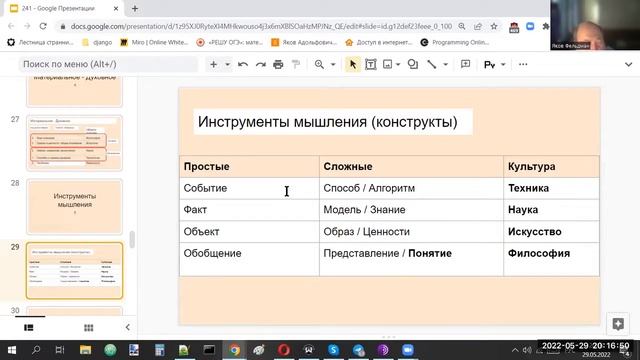Select slide 27 thumbnail
Screen dimensions: 640x360
pyautogui.click(x=74, y=143)
